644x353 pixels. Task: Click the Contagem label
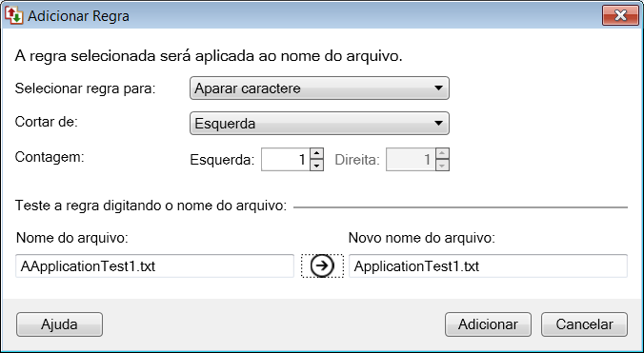50,157
